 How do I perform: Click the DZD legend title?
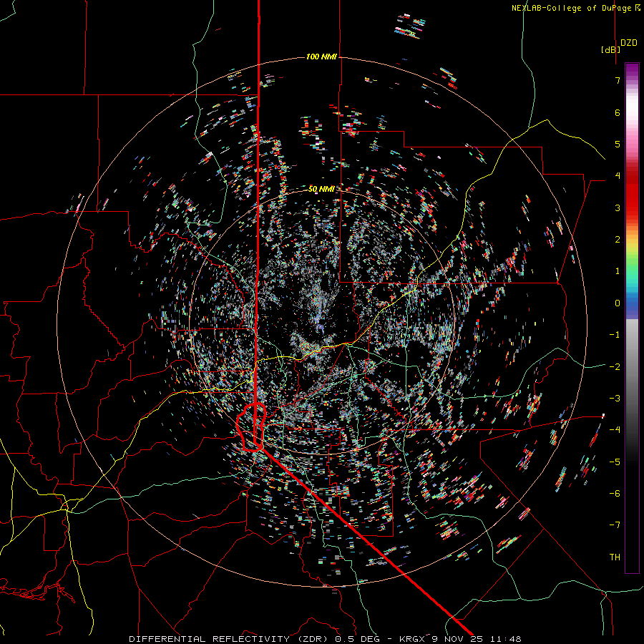629,43
